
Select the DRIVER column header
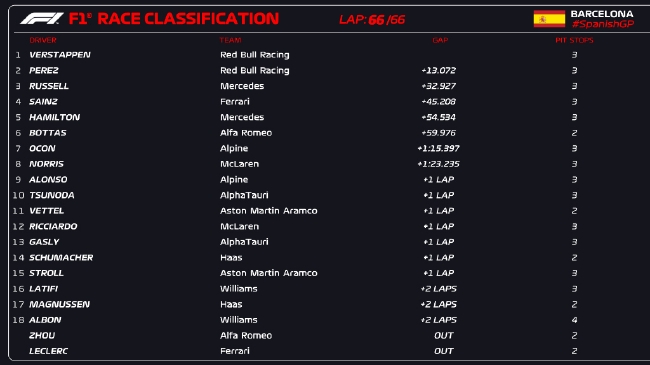coord(43,40)
